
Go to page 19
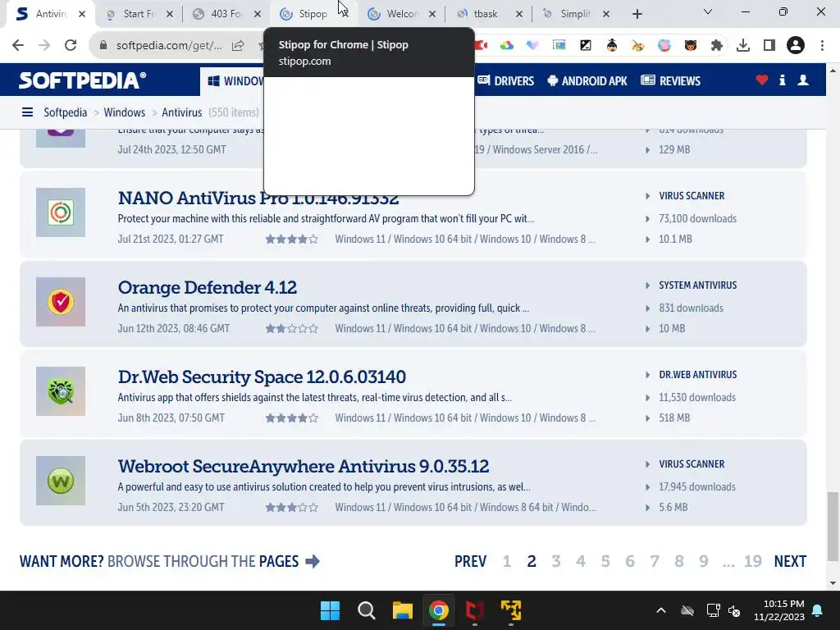tap(753, 561)
